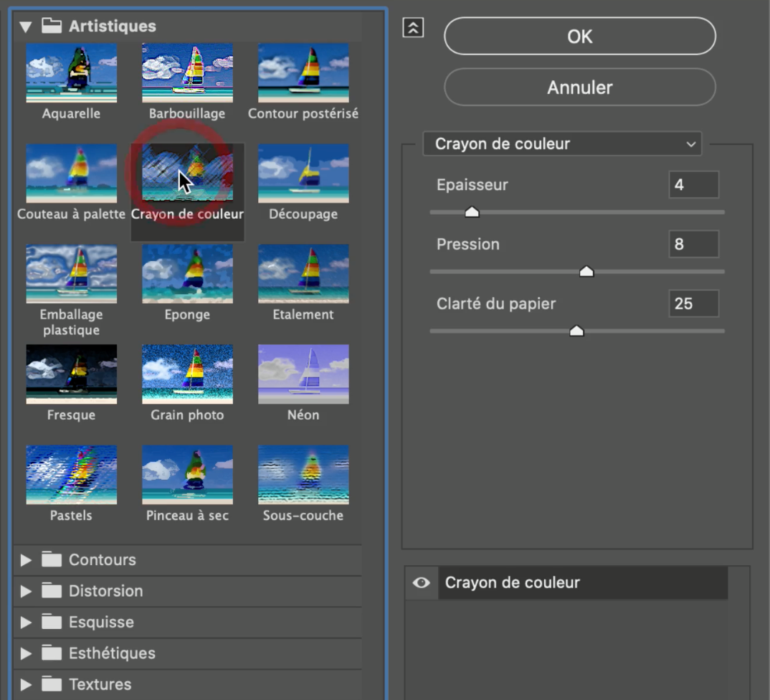Viewport: 770px width, 700px height.
Task: Choose the Pinceau à sec filter thumbnail
Action: click(188, 475)
